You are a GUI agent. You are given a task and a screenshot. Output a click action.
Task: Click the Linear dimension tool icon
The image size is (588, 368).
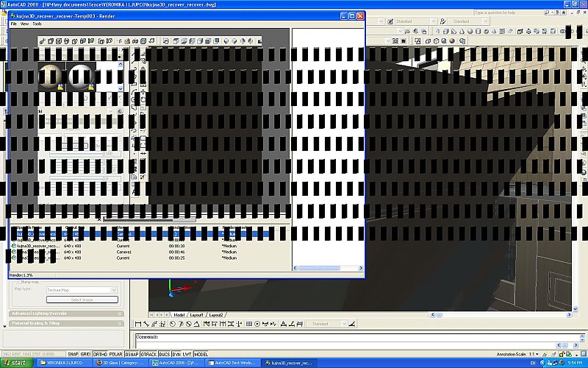click(138, 324)
